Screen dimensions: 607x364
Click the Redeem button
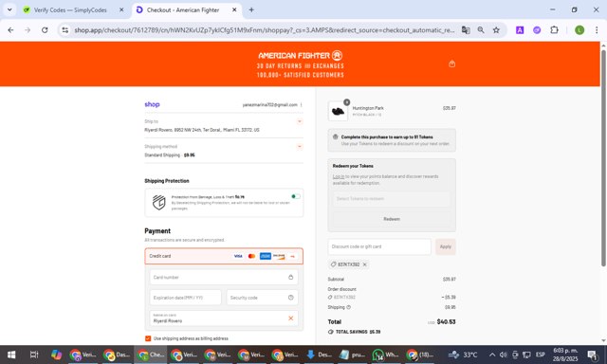pyautogui.click(x=392, y=219)
